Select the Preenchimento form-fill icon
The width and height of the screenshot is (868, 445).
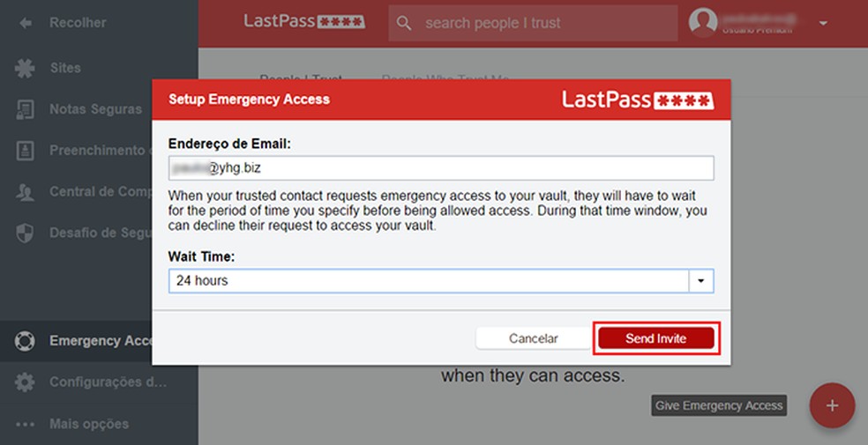(25, 151)
